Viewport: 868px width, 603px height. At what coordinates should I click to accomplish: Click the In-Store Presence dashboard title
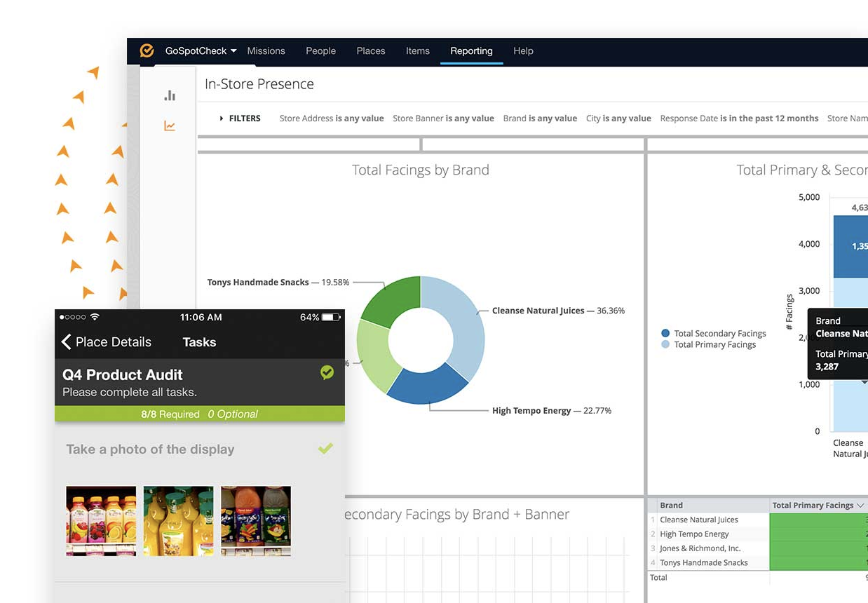click(259, 84)
